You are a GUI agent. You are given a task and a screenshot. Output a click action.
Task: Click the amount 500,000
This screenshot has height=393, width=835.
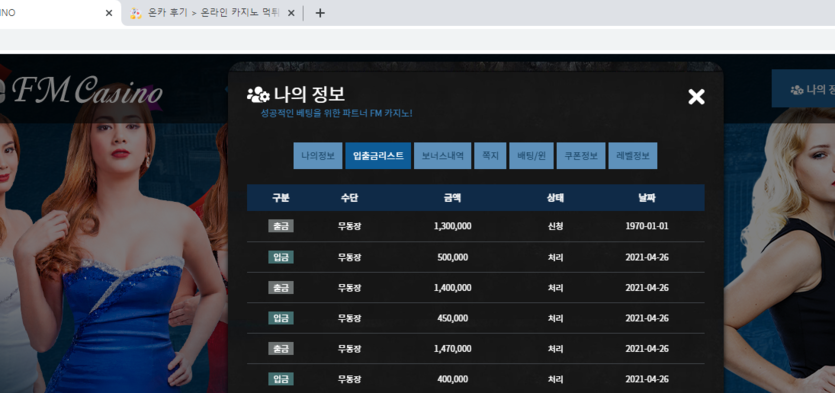453,257
